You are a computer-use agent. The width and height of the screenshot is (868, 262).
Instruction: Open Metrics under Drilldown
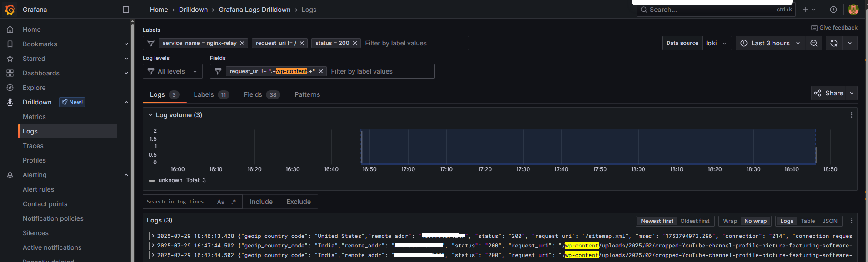tap(34, 117)
